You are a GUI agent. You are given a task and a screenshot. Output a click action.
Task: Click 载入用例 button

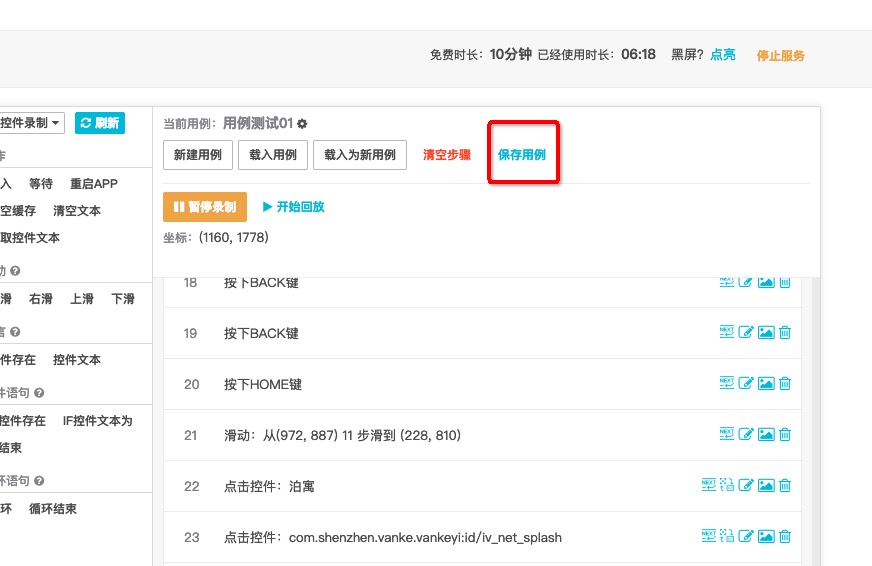coord(272,155)
